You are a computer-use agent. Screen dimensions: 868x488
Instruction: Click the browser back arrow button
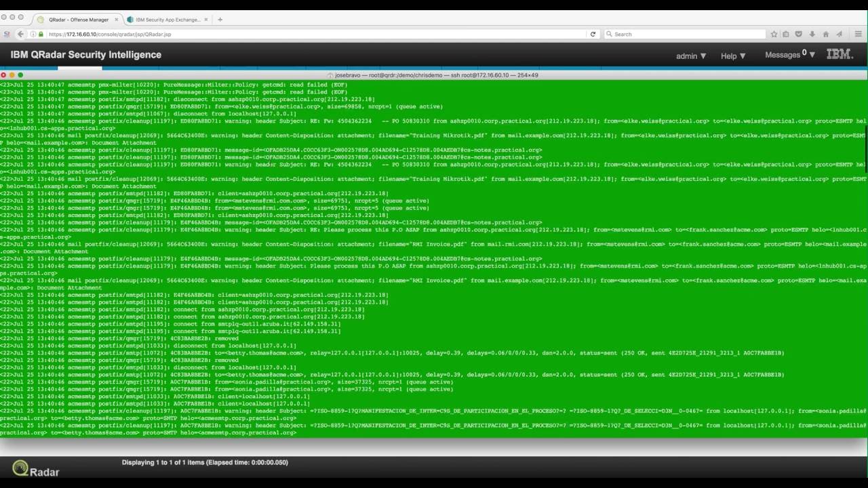[20, 34]
